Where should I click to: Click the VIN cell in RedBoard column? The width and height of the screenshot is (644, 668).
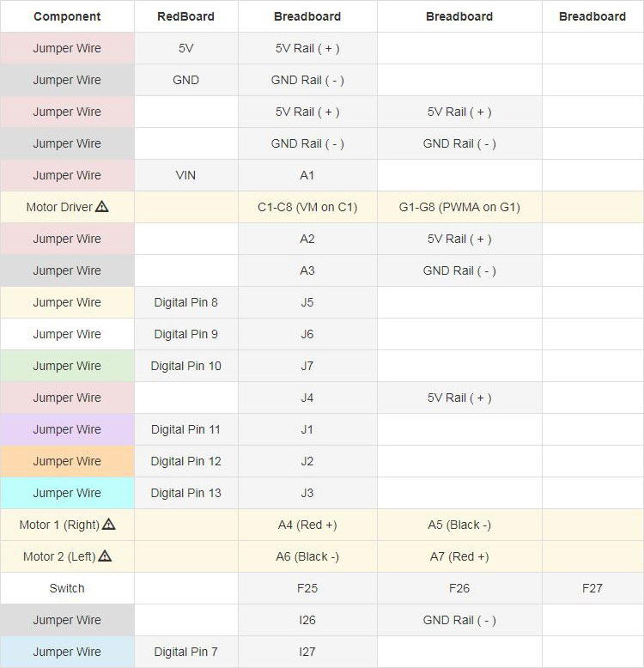pyautogui.click(x=186, y=175)
